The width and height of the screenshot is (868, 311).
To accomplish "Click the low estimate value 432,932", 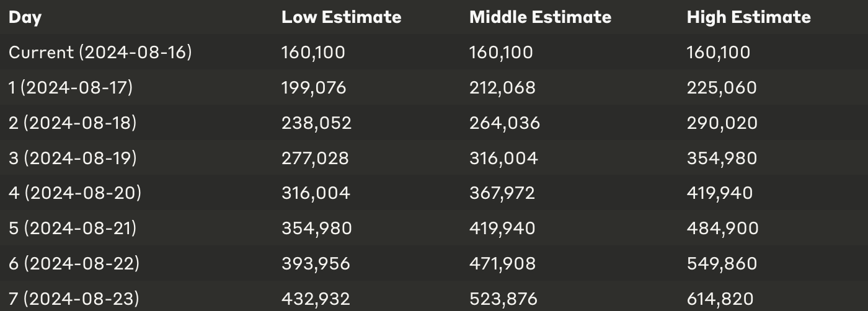I will click(x=316, y=299).
